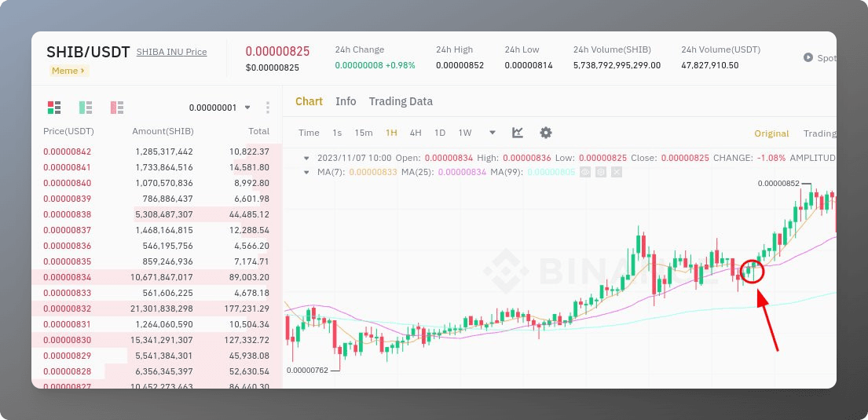The height and width of the screenshot is (420, 868).
Task: Click the current price 0.00000825 header
Action: tap(277, 52)
